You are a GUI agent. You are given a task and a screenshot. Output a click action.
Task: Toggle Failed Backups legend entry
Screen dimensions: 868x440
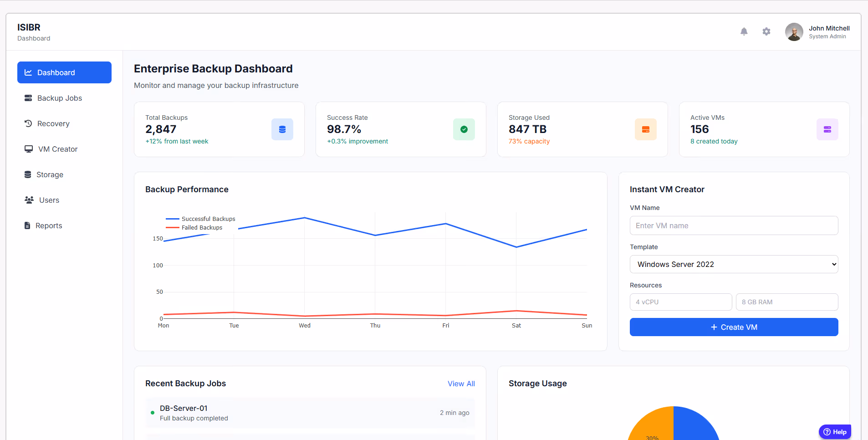click(194, 227)
